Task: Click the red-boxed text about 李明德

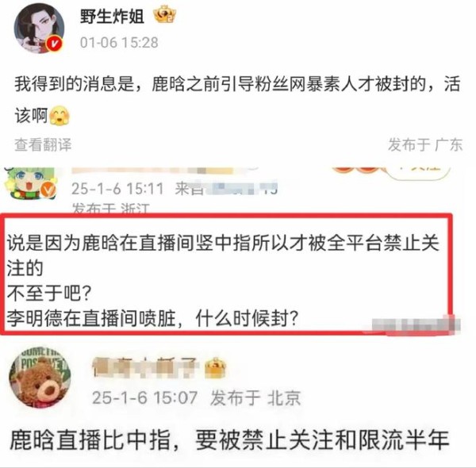Action: 152,319
